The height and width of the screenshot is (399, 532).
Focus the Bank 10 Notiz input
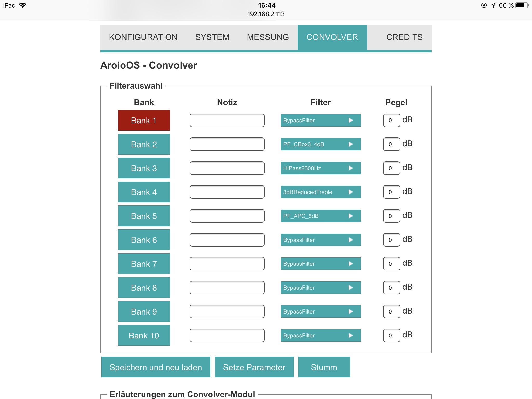click(227, 335)
